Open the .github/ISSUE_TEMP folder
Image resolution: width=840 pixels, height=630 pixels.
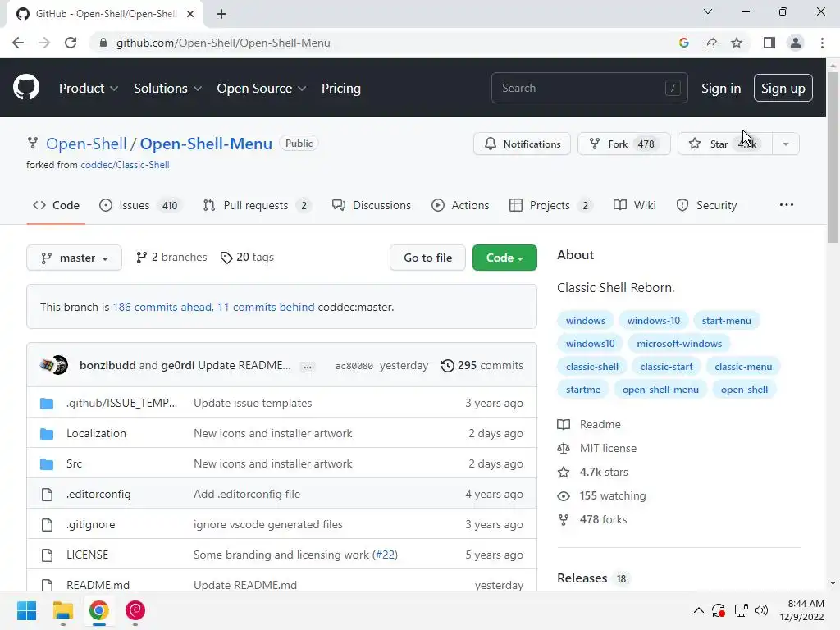[121, 403]
